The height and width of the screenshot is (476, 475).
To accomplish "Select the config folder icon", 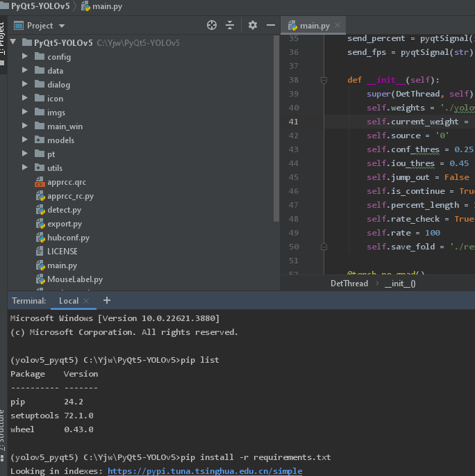I will point(40,56).
